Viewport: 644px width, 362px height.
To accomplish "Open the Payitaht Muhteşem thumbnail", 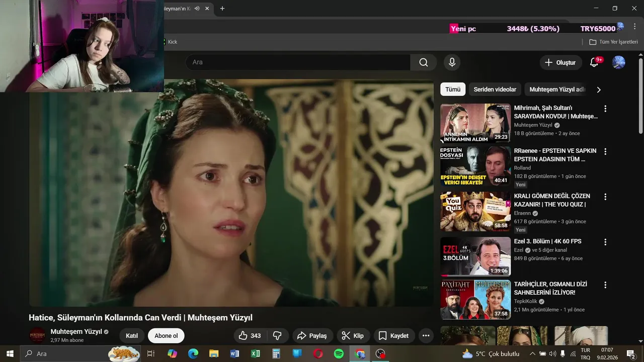I will pos(475,300).
